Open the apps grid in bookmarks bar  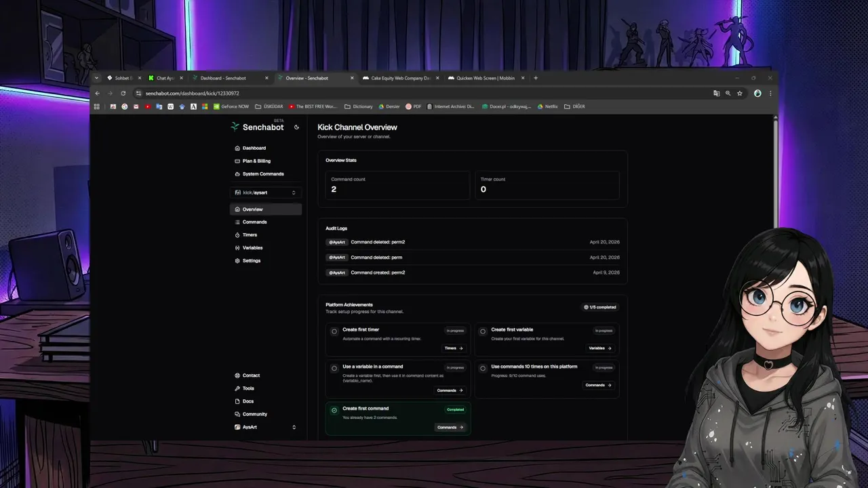[x=97, y=106]
